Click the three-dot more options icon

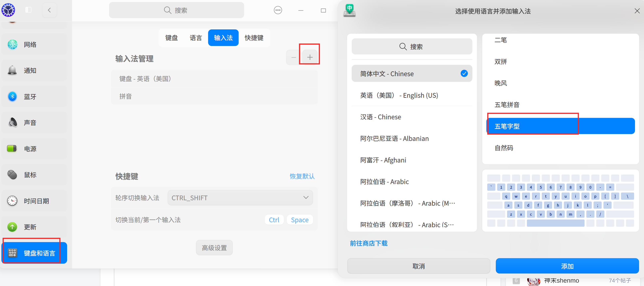point(278,10)
